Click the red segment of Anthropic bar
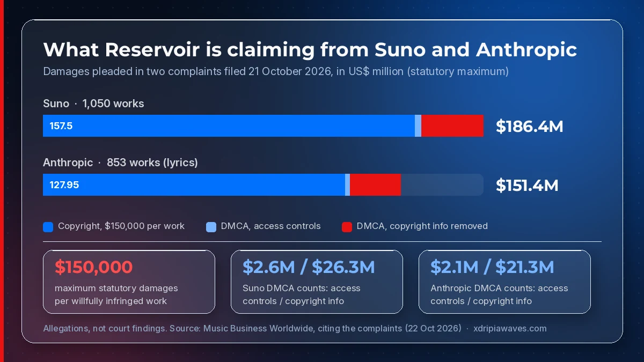 coord(375,184)
